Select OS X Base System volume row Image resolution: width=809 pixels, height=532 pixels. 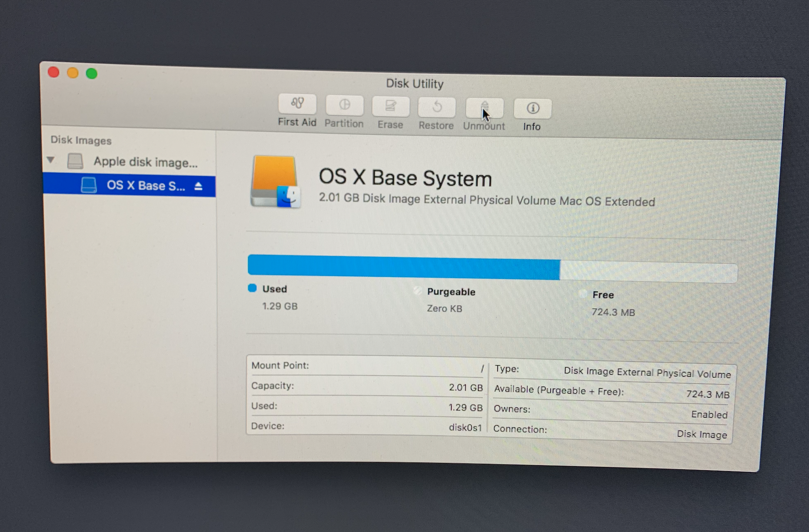[129, 185]
